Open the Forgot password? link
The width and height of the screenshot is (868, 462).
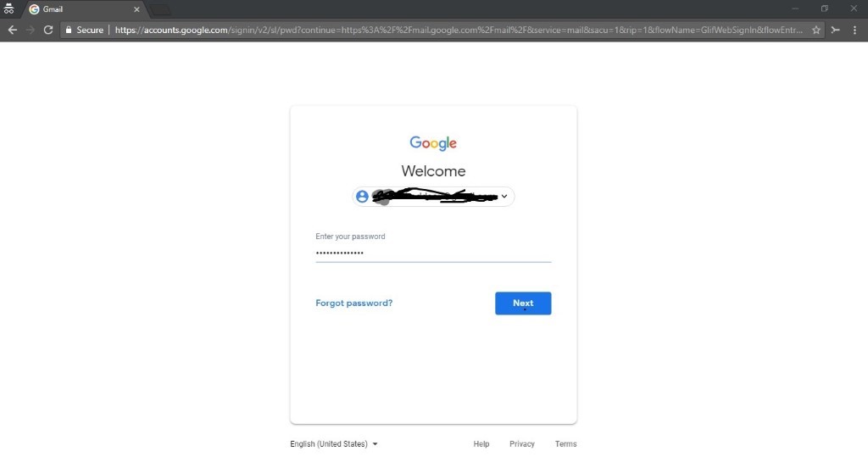[x=353, y=303]
